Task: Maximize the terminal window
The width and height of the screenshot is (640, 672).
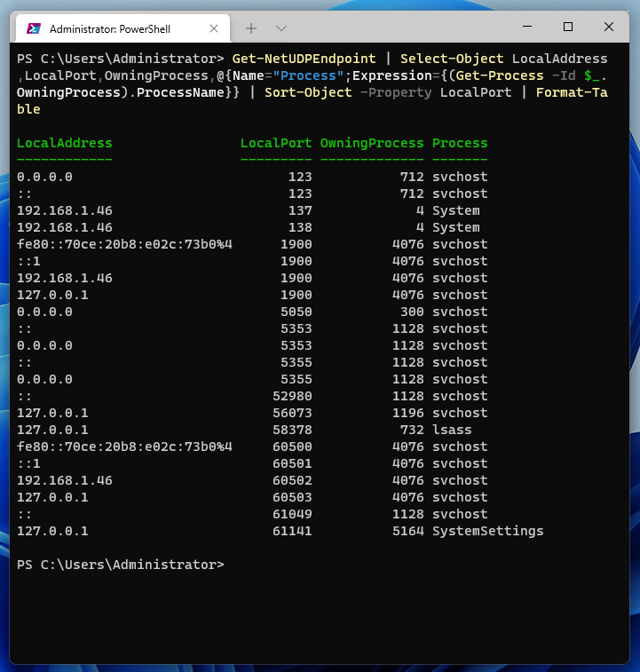Action: [568, 27]
